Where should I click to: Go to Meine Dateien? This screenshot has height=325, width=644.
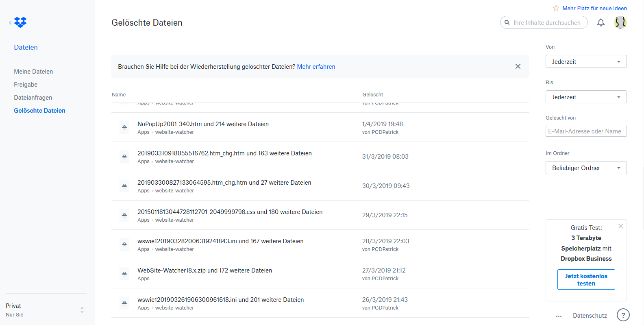tap(33, 72)
